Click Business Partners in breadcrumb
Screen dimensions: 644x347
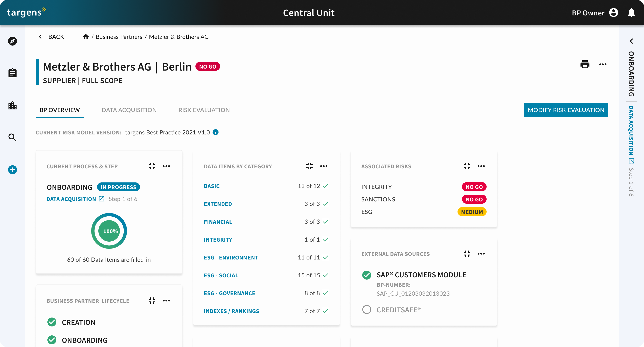coord(119,37)
